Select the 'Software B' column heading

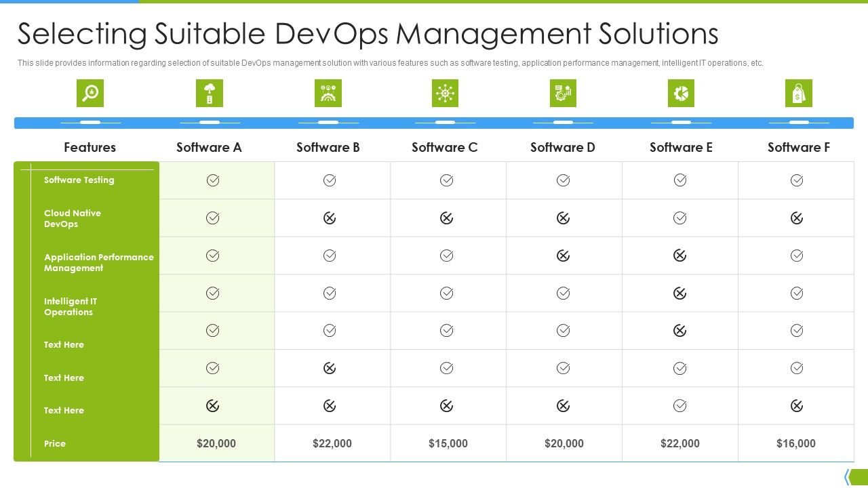[328, 147]
